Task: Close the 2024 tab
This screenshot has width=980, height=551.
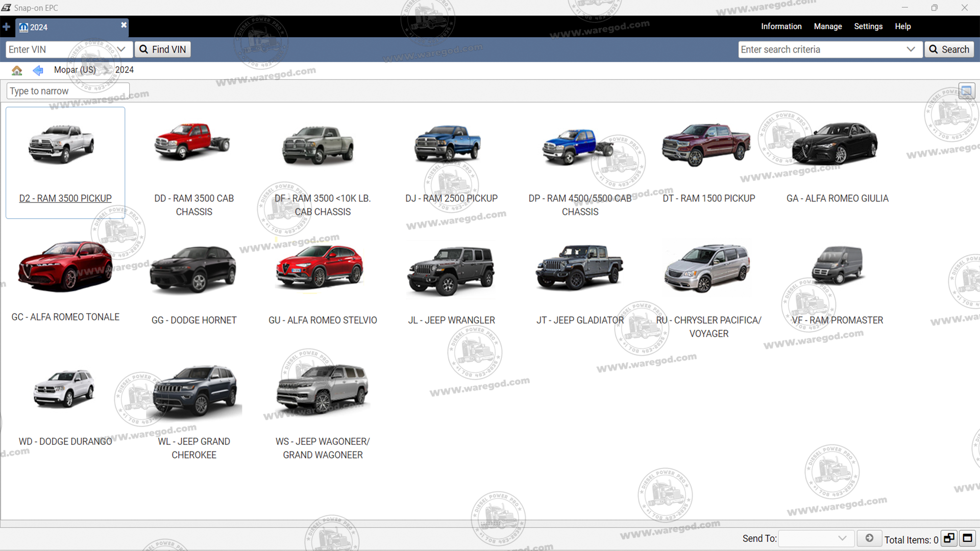Action: [124, 24]
